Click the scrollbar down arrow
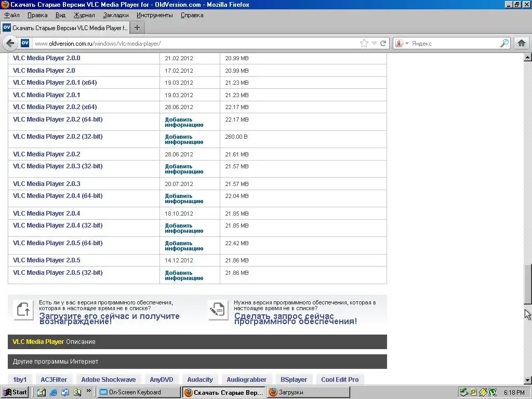This screenshot has height=399, width=532. (528, 380)
